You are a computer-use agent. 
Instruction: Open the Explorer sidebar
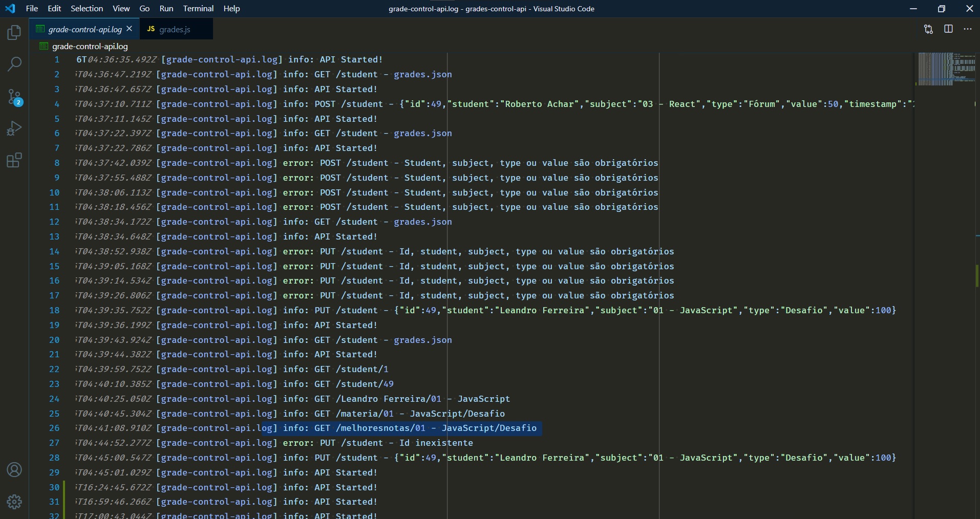click(x=14, y=32)
